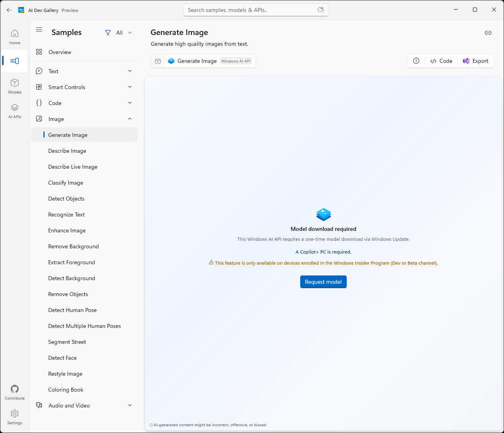
Task: Click the Smart Controls category icon
Action: click(39, 87)
